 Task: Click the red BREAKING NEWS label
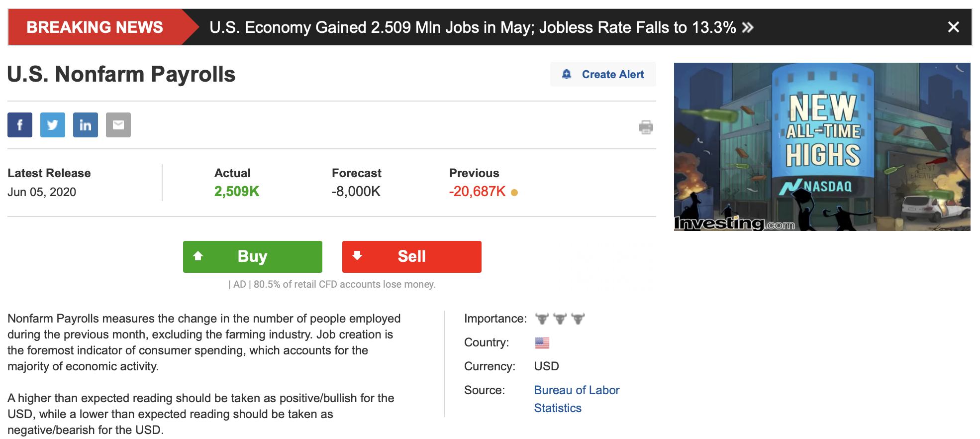95,27
